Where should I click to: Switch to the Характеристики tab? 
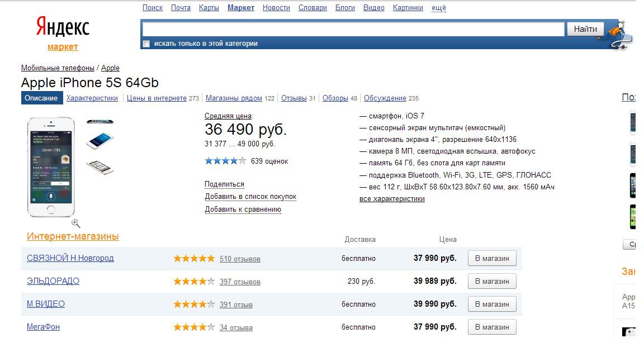(92, 98)
